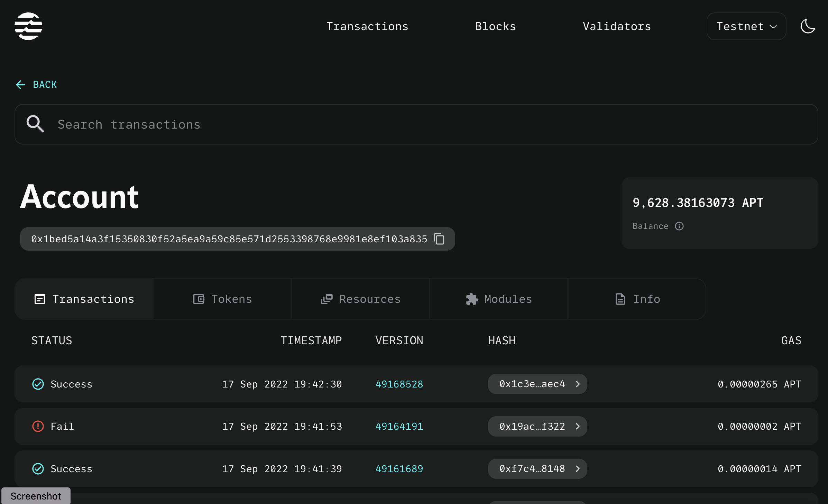Select the search magnifier icon
Viewport: 828px width, 504px height.
35,124
